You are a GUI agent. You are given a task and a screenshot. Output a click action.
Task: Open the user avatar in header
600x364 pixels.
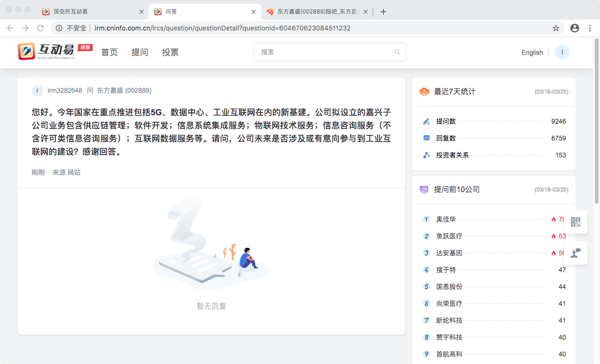(562, 52)
